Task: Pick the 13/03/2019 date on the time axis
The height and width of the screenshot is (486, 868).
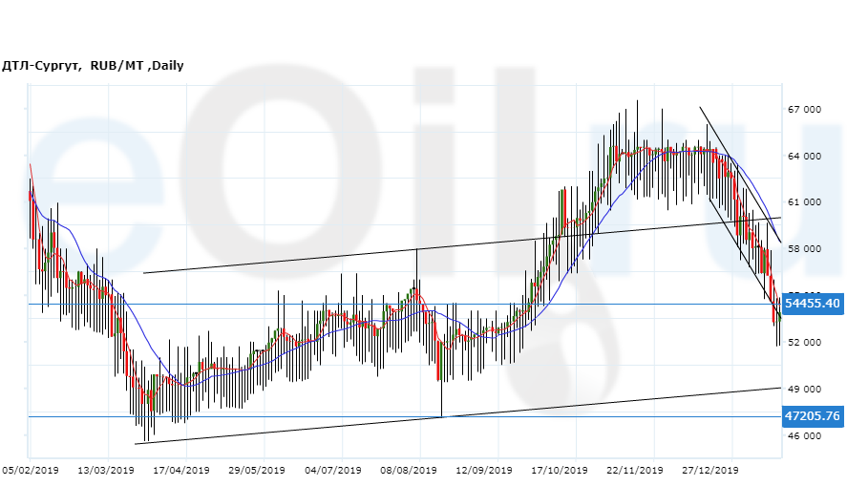Action: tap(106, 470)
